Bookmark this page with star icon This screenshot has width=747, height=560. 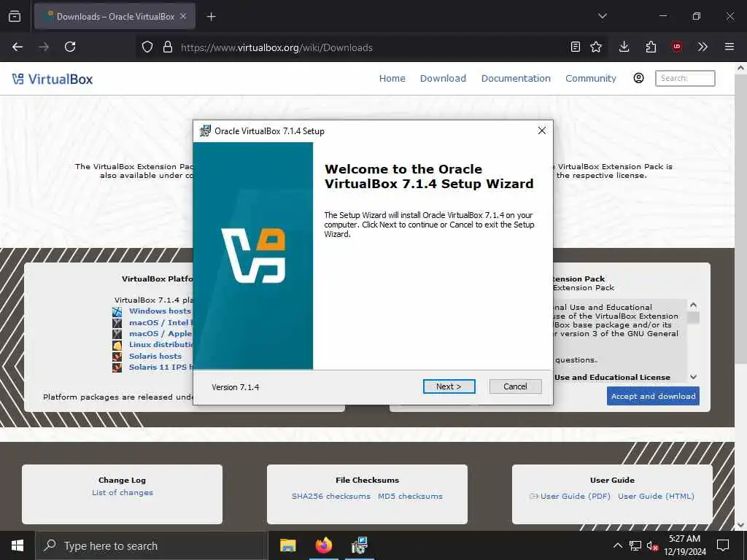[596, 47]
